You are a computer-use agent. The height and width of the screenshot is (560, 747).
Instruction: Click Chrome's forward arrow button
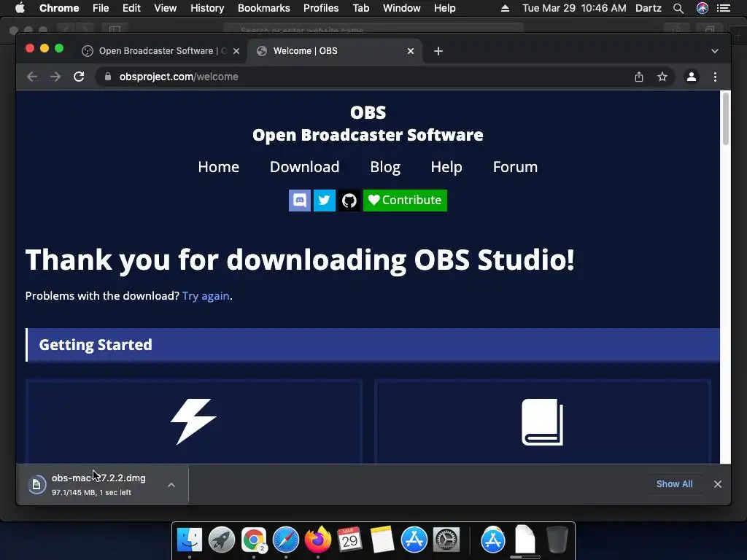coord(55,77)
